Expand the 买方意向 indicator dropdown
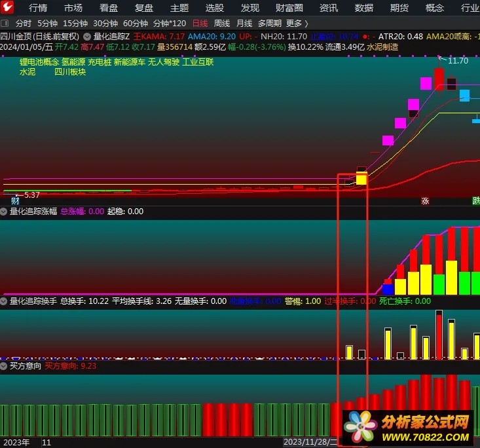This screenshot has width=480, height=448. click(x=4, y=365)
